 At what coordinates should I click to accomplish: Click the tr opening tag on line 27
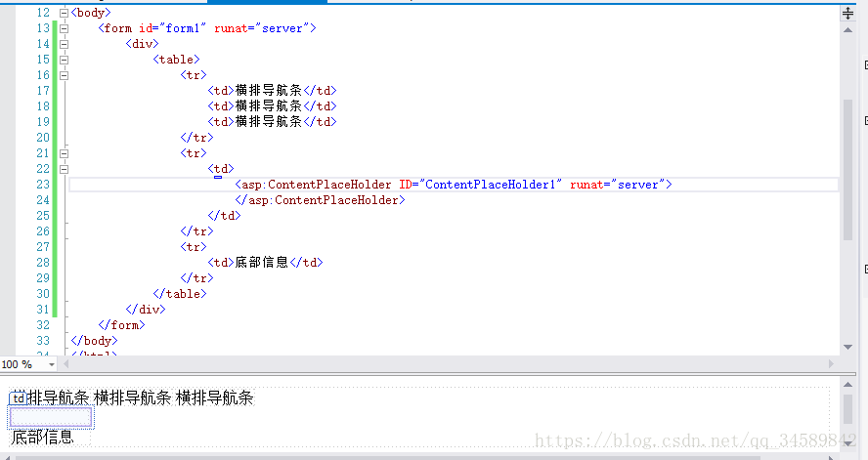coord(194,247)
